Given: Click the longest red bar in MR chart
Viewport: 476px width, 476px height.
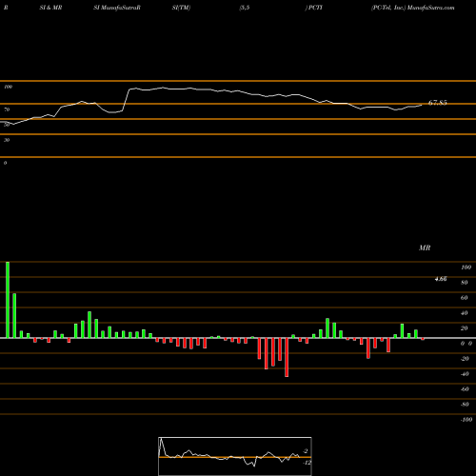Looking at the screenshot, I should pyautogui.click(x=287, y=357).
